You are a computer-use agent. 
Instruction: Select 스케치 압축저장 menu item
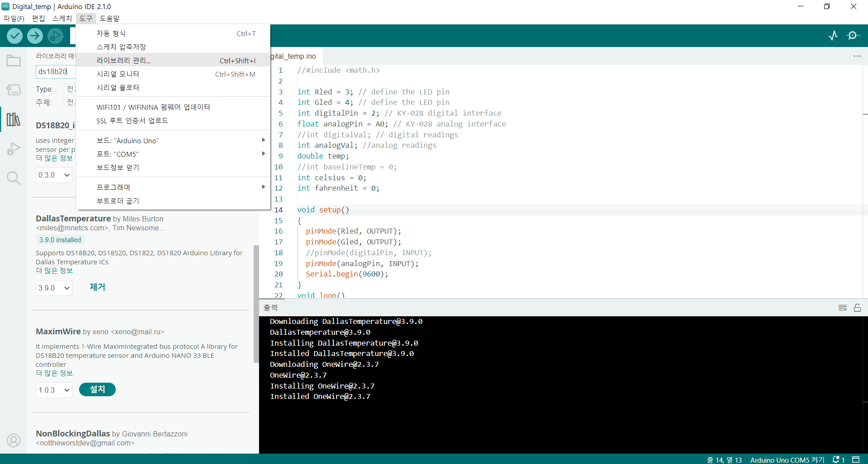[x=173, y=47]
